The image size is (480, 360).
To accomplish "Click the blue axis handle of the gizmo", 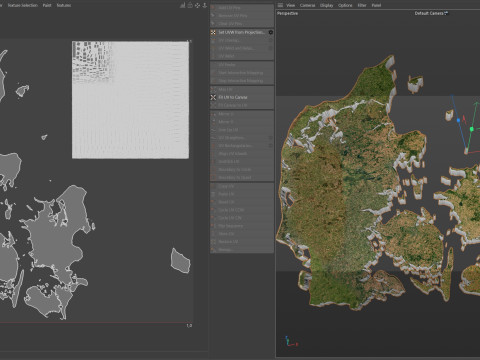I will (x=458, y=120).
